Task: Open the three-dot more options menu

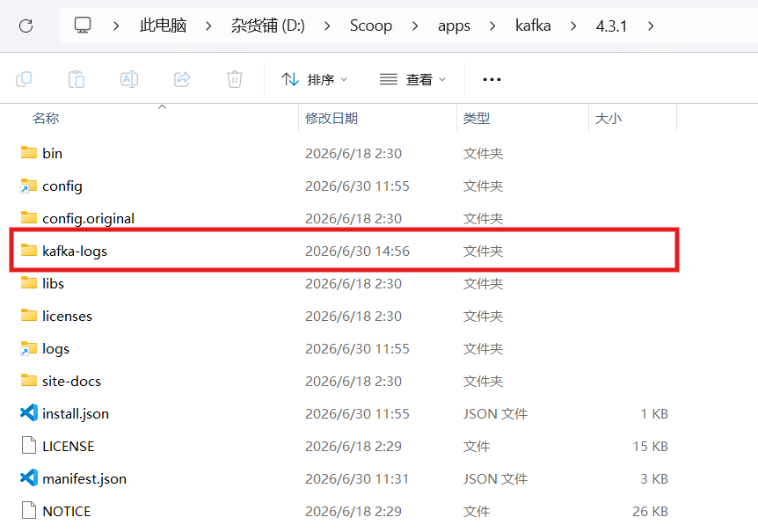Action: pos(492,79)
